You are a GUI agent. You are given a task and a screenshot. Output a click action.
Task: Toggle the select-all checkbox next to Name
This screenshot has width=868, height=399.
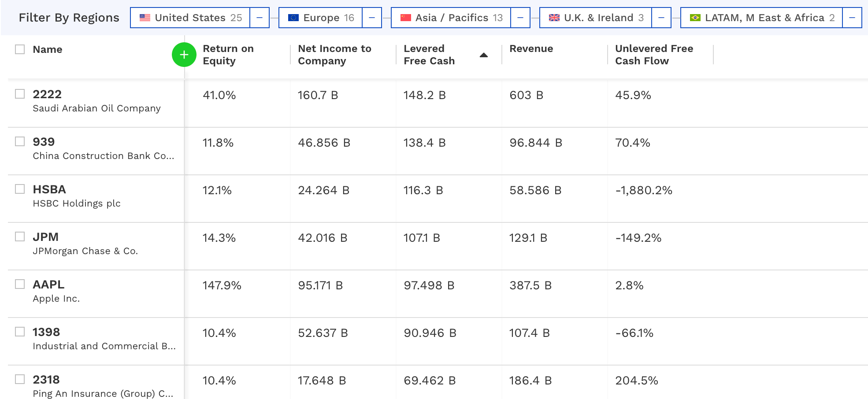pyautogui.click(x=20, y=49)
